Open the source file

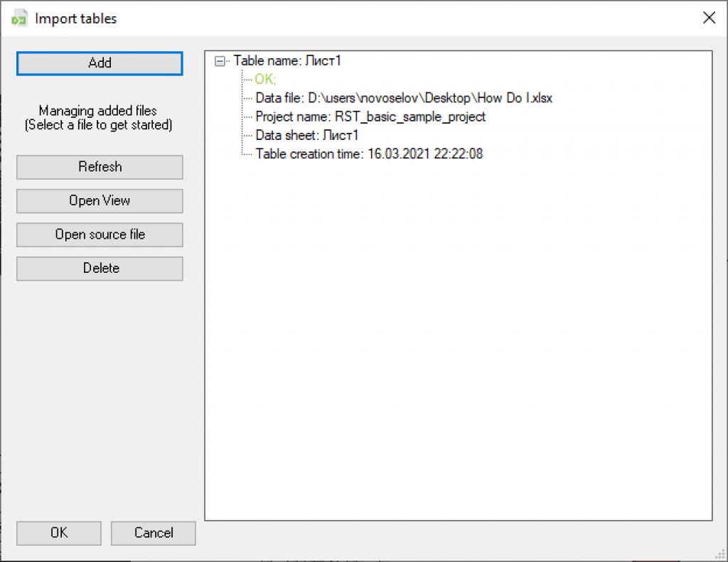(100, 235)
